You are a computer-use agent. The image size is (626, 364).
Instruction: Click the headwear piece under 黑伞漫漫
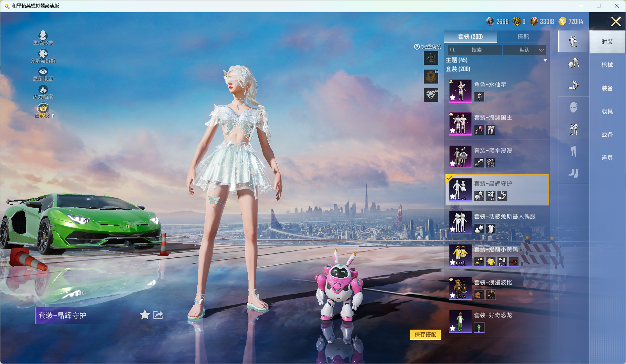pyautogui.click(x=479, y=163)
